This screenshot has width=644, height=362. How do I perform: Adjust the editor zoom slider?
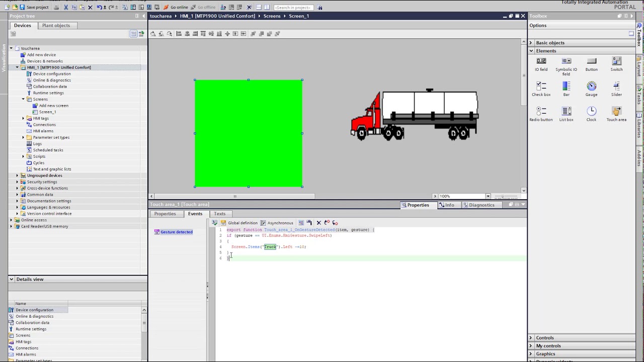point(503,196)
